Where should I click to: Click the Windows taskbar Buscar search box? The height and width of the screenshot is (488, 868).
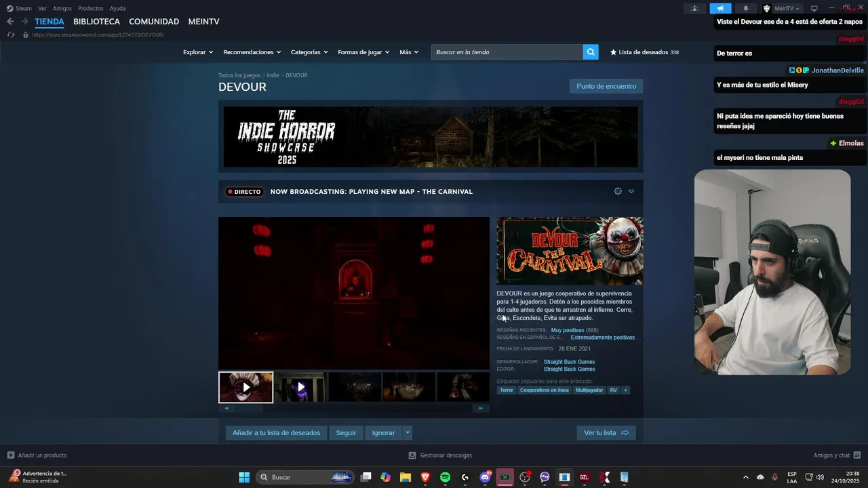pyautogui.click(x=306, y=477)
